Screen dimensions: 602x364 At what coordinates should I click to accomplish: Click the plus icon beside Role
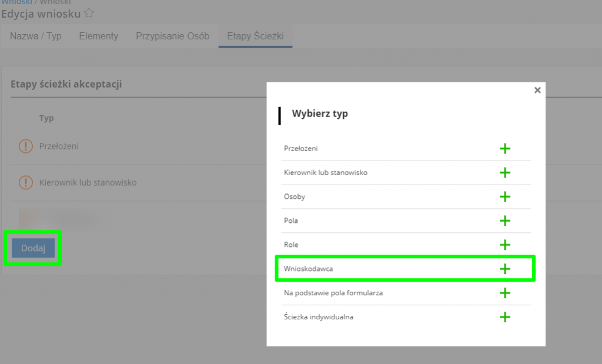(x=505, y=245)
